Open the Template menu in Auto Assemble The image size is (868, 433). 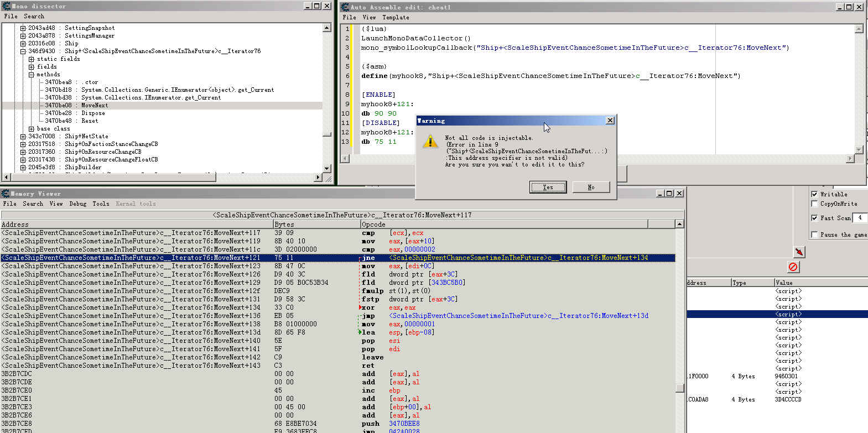click(396, 18)
